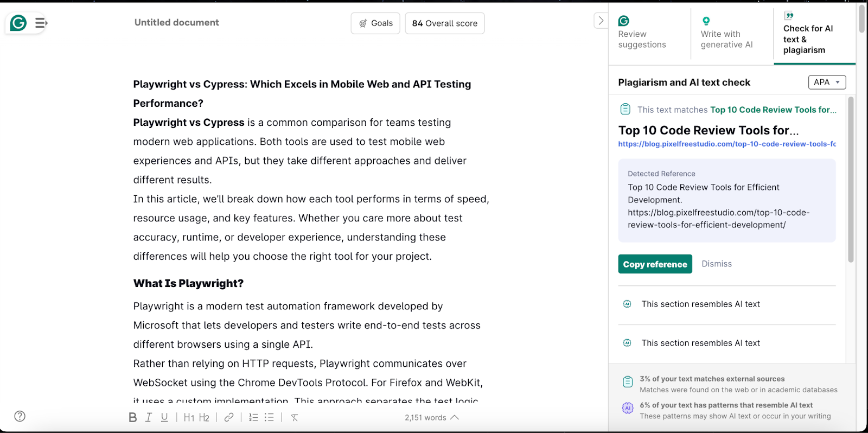
Task: Open the help question mark icon
Action: coord(20,416)
